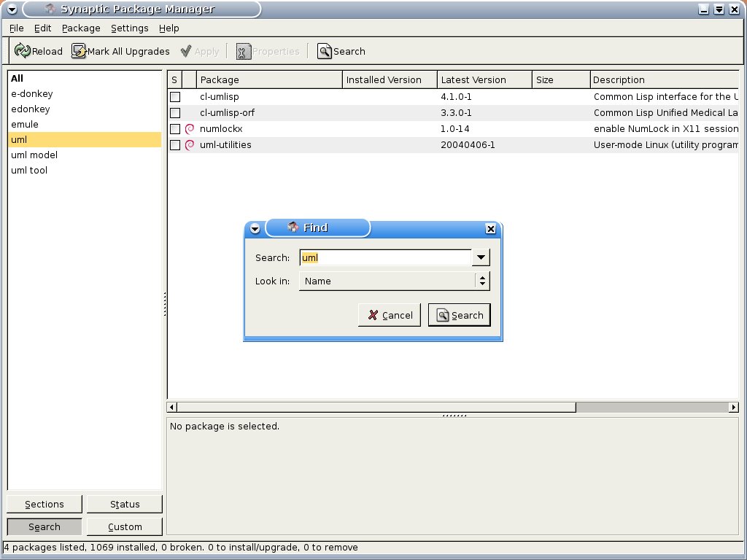Select the Search filter button at bottom left

pos(44,526)
